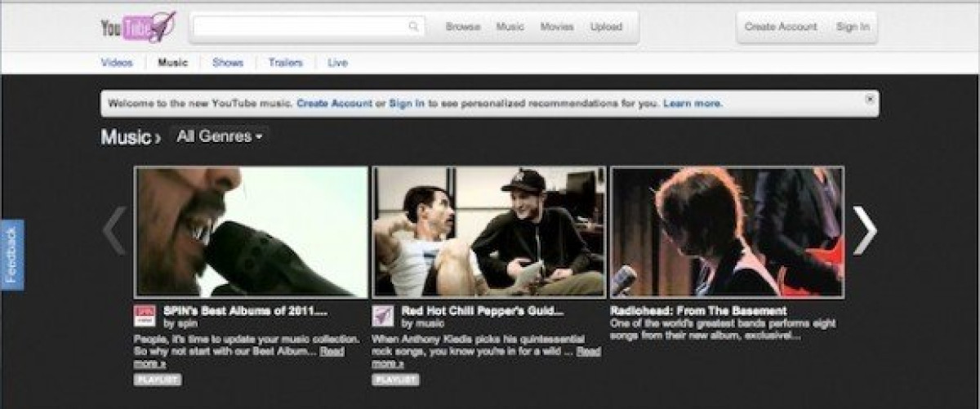980x409 pixels.
Task: Click the search magnifier icon
Action: click(414, 27)
